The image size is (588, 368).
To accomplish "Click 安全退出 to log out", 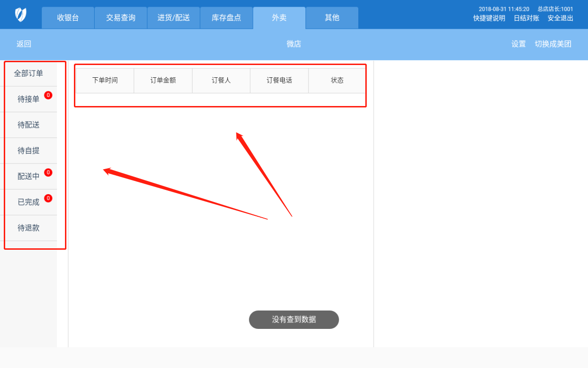I will tap(560, 18).
